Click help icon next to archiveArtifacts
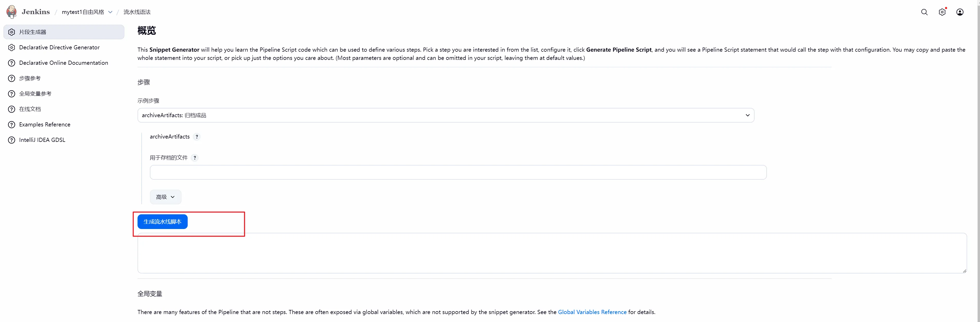Viewport: 980px width, 322px height. (197, 137)
